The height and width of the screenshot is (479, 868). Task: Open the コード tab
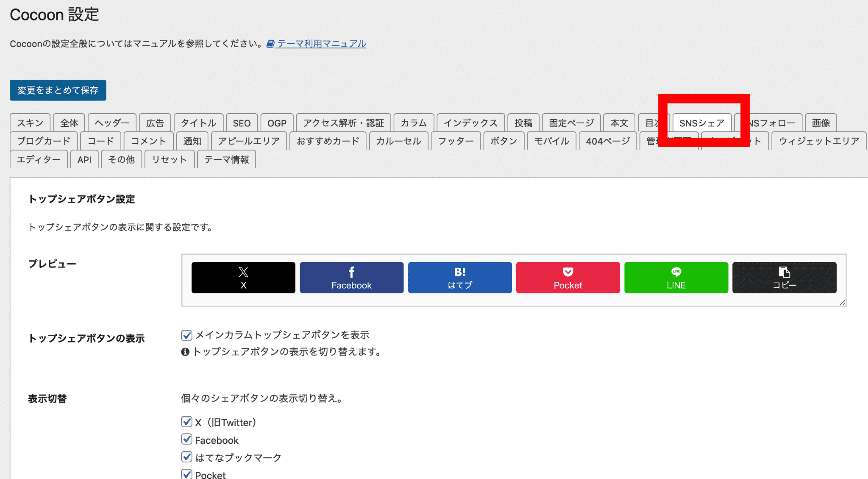(101, 141)
